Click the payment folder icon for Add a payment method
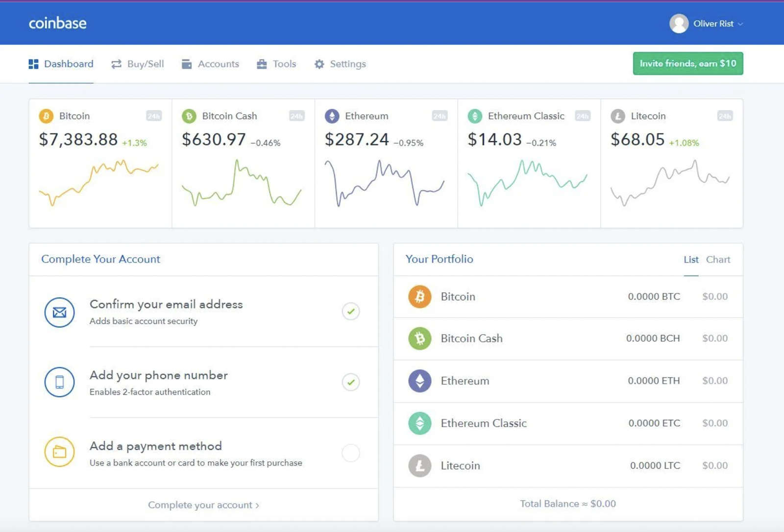Image resolution: width=784 pixels, height=532 pixels. (59, 453)
